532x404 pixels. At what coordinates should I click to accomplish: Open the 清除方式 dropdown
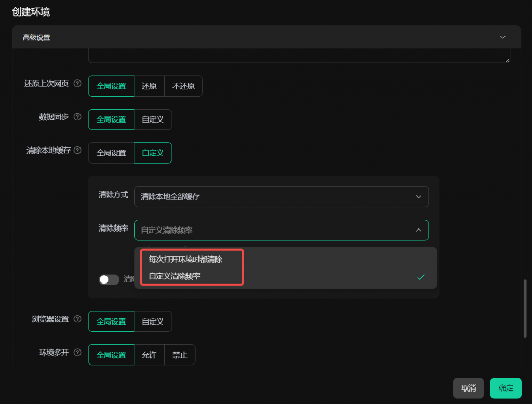point(281,197)
